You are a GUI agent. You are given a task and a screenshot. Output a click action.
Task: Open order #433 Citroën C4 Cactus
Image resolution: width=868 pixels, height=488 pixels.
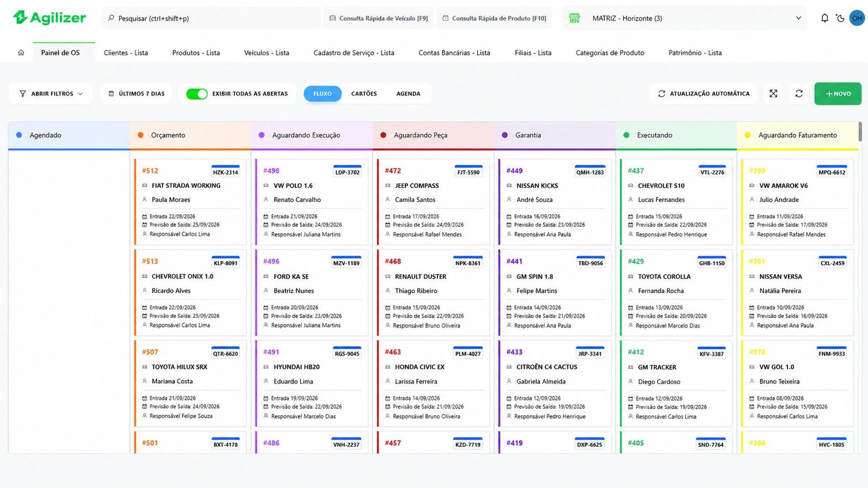[555, 383]
